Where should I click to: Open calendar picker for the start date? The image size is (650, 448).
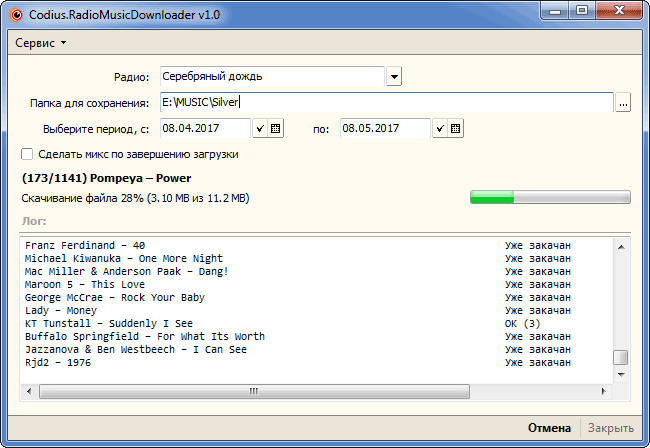276,129
